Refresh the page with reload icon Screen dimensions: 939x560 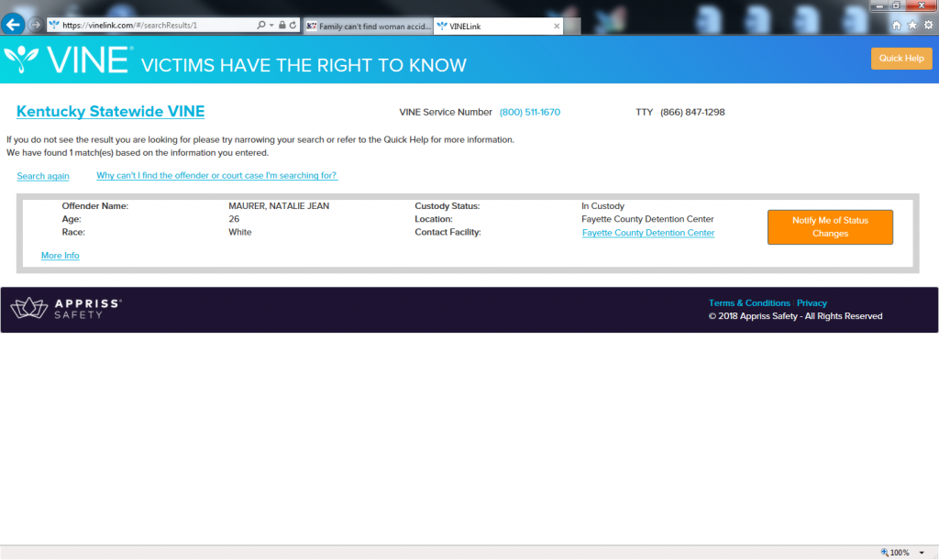(293, 26)
